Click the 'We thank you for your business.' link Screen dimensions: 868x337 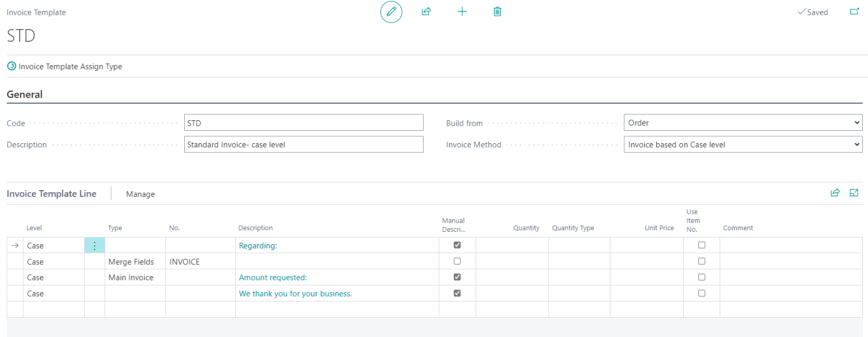295,294
